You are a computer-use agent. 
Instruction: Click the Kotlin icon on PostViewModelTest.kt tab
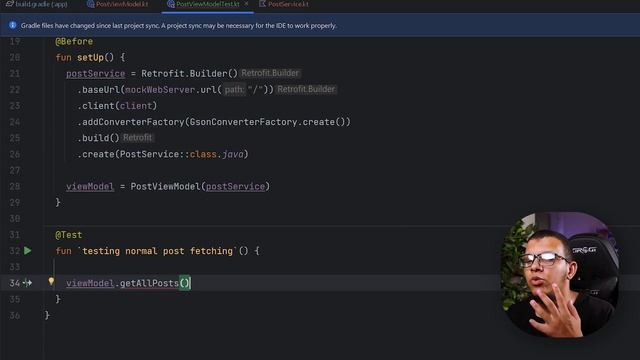(171, 4)
